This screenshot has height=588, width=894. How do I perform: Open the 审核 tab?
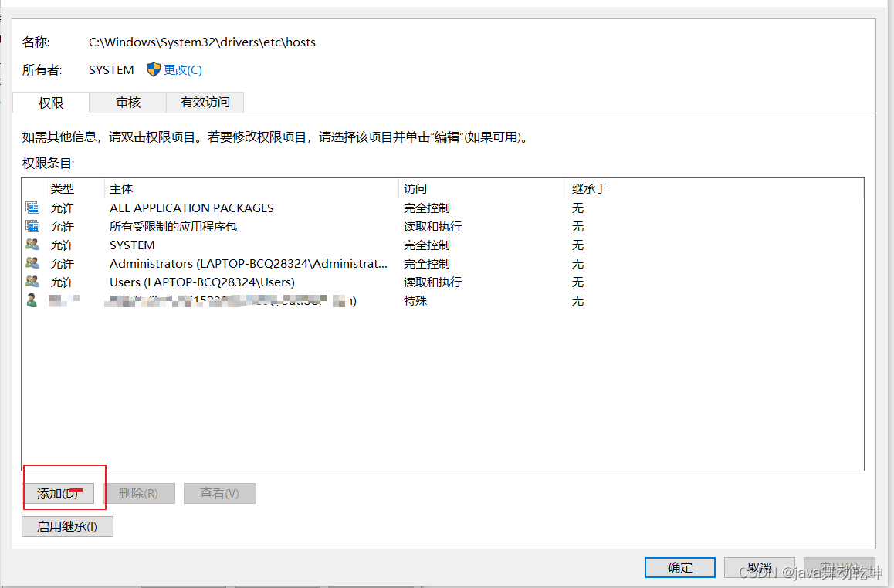127,103
